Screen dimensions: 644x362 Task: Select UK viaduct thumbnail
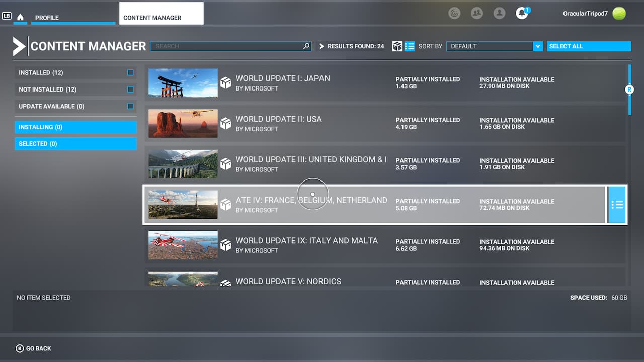click(183, 164)
